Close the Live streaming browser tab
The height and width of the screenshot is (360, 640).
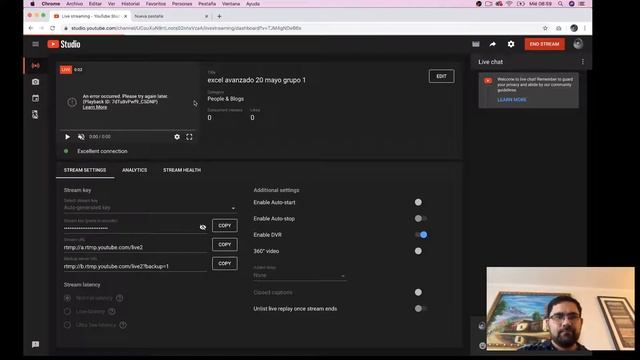[x=125, y=16]
